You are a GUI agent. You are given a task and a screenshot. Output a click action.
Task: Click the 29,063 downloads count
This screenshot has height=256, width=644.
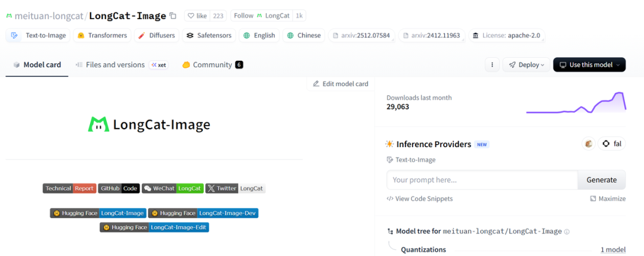[398, 107]
